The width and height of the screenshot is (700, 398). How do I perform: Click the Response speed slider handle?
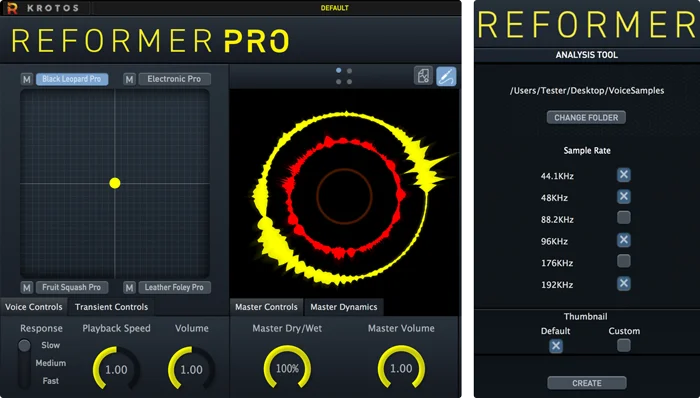point(24,345)
